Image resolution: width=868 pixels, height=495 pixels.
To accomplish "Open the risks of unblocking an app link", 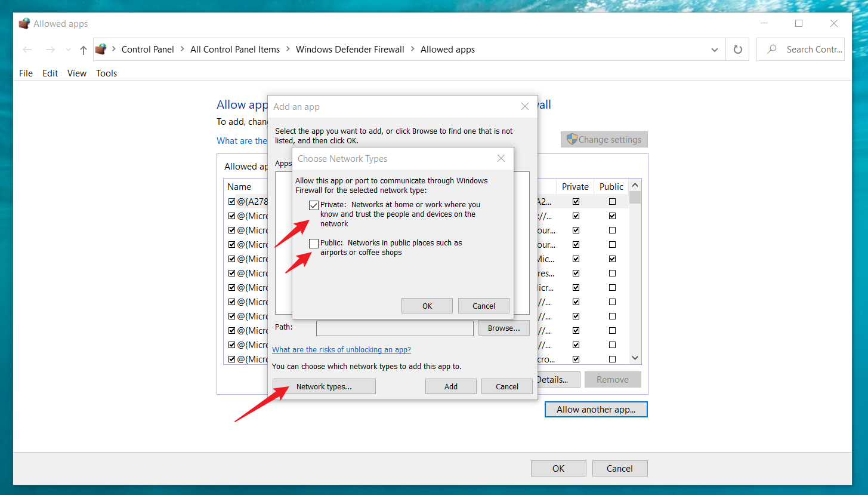I will click(341, 349).
